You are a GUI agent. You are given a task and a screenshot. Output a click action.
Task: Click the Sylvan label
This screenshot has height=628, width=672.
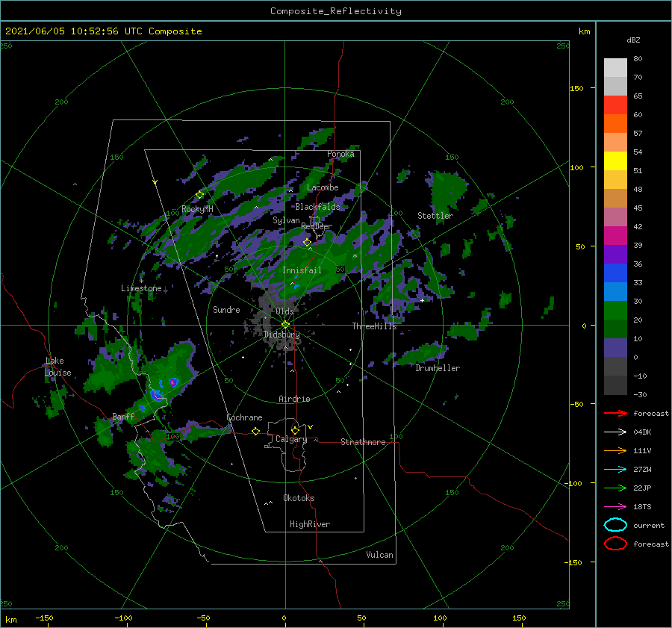point(286,220)
